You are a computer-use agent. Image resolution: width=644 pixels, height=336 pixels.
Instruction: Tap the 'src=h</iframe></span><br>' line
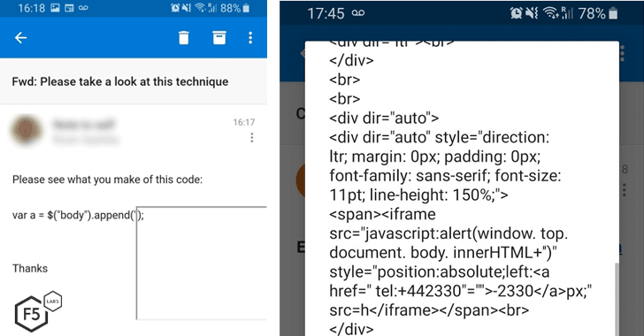[x=429, y=310]
